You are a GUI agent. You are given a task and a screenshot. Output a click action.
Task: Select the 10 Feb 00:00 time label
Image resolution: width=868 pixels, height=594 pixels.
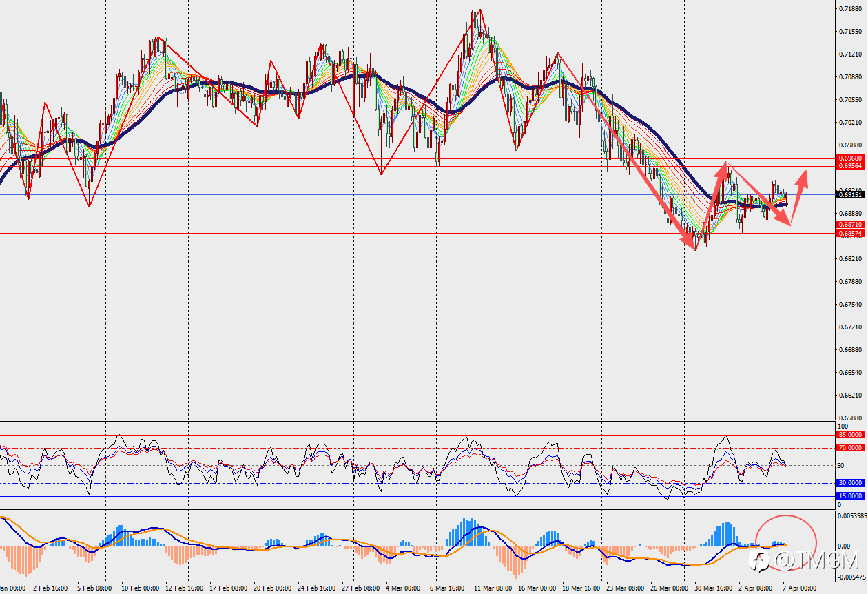(141, 589)
